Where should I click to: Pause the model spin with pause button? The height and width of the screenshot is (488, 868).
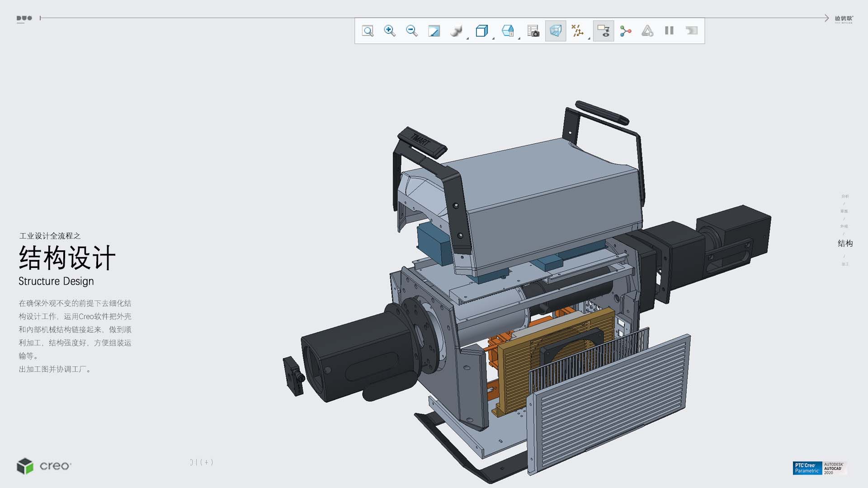pos(669,31)
